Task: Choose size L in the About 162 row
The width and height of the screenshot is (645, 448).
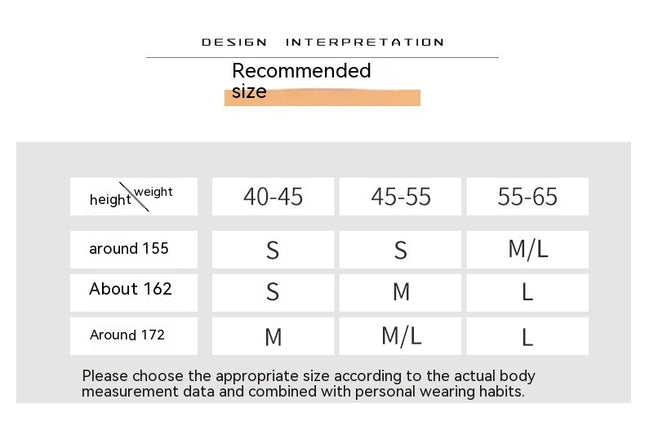Action: pos(527,292)
